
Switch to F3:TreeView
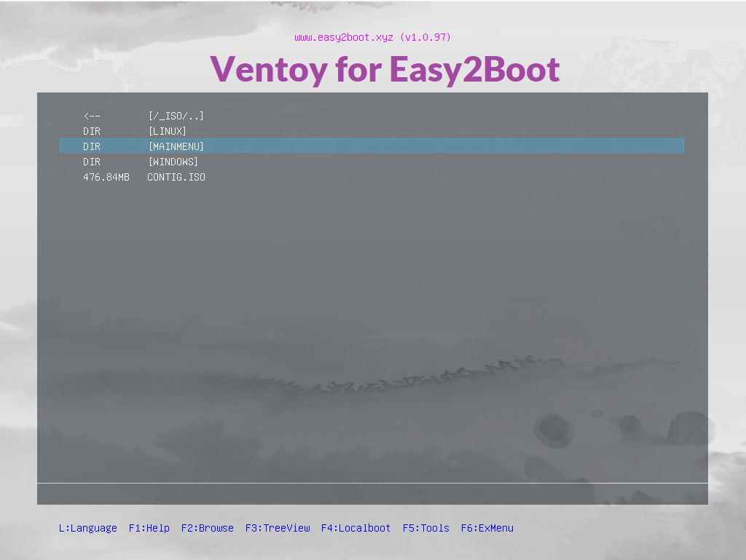(x=278, y=528)
